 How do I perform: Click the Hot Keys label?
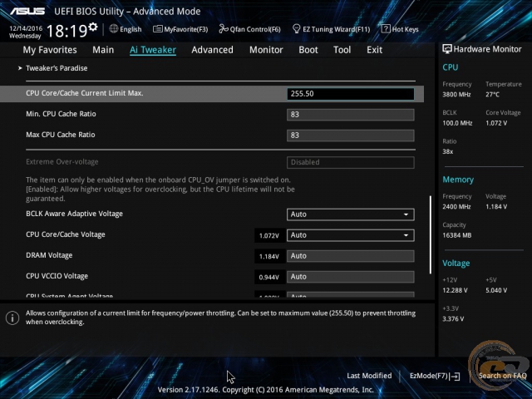405,29
